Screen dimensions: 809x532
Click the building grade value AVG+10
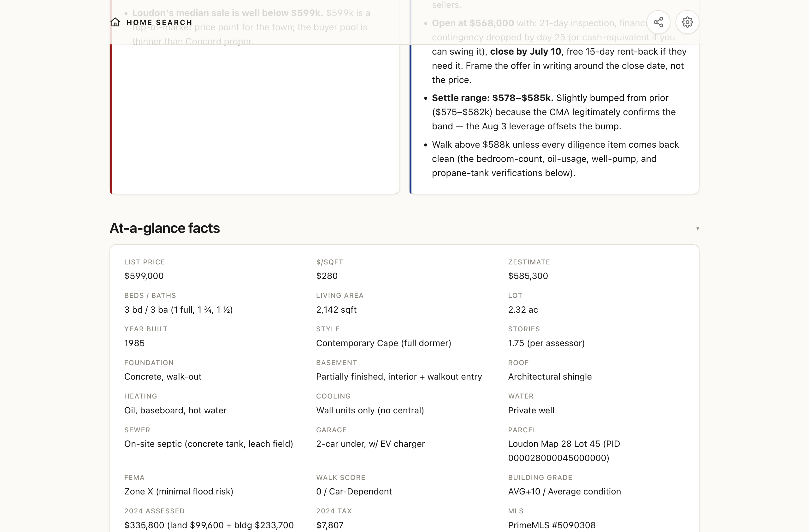point(564,491)
